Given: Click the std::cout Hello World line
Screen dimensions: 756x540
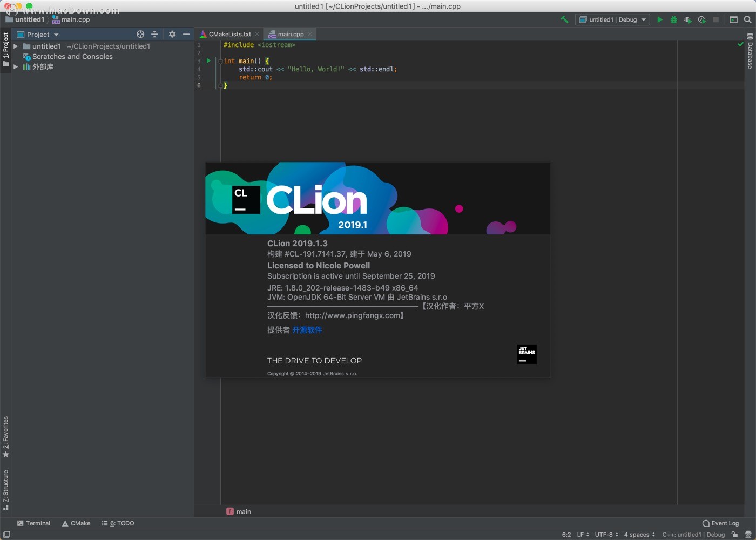Looking at the screenshot, I should [x=318, y=69].
